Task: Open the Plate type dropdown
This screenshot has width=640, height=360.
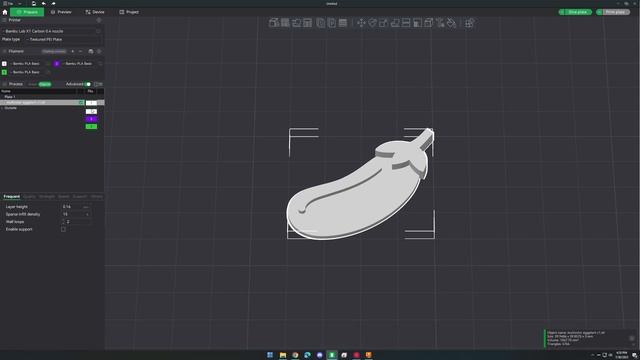Action: (x=63, y=40)
